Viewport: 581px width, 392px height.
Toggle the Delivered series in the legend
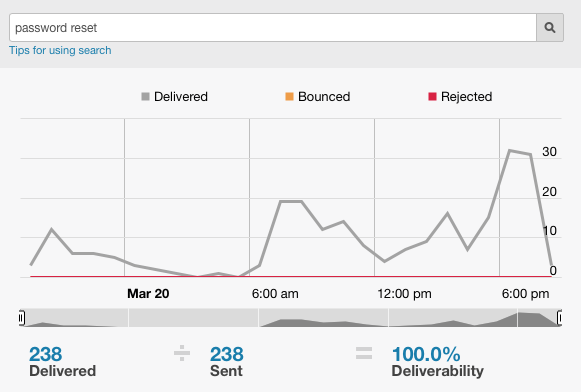[x=175, y=97]
